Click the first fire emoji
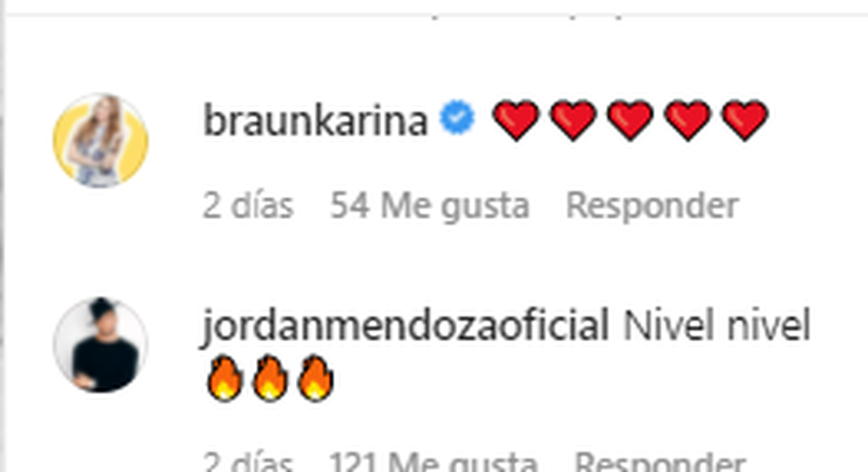This screenshot has width=868, height=472. (225, 378)
